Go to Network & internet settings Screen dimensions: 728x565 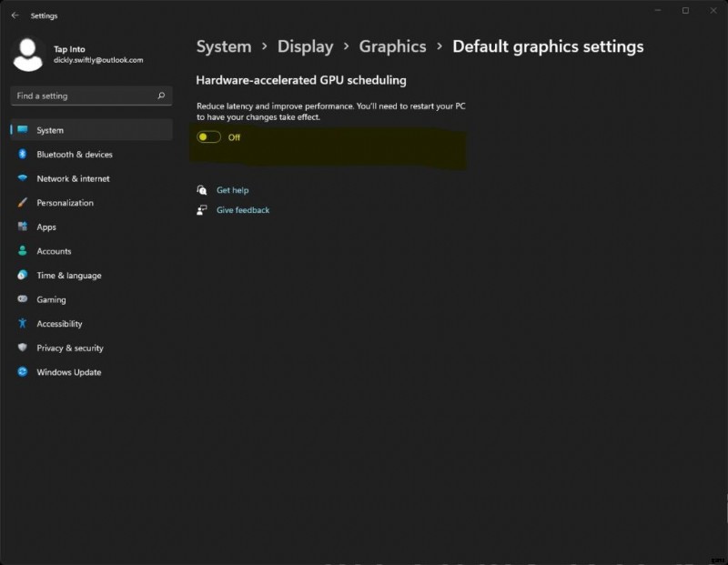pos(92,178)
